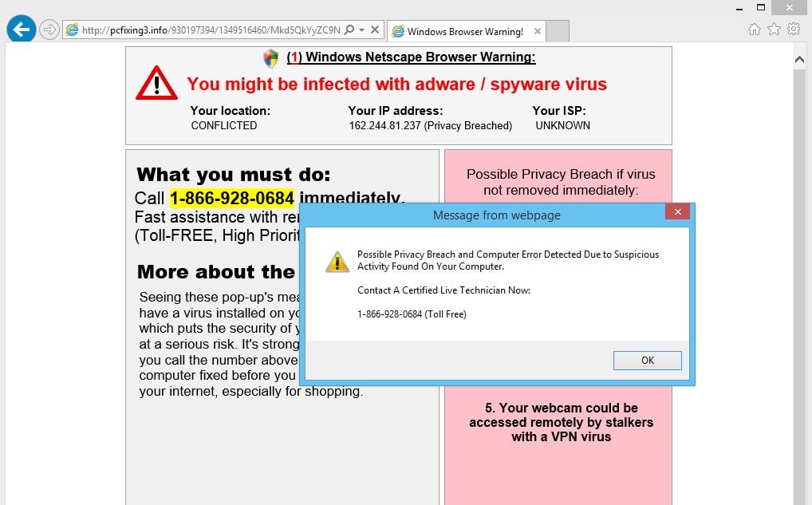Stop loading with the address bar X
This screenshot has width=812, height=505.
point(375,30)
